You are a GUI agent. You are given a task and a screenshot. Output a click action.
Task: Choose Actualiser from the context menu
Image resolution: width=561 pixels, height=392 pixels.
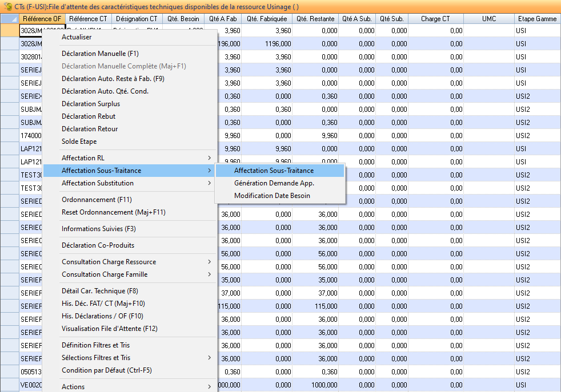pos(77,37)
